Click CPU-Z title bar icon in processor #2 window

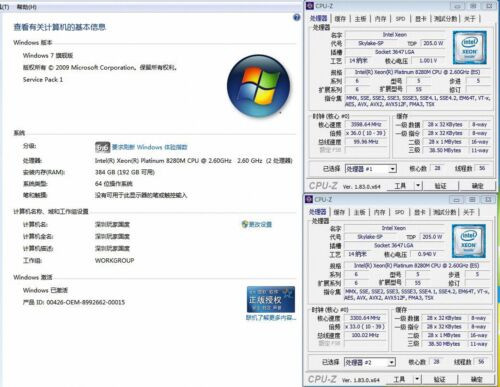coord(309,199)
